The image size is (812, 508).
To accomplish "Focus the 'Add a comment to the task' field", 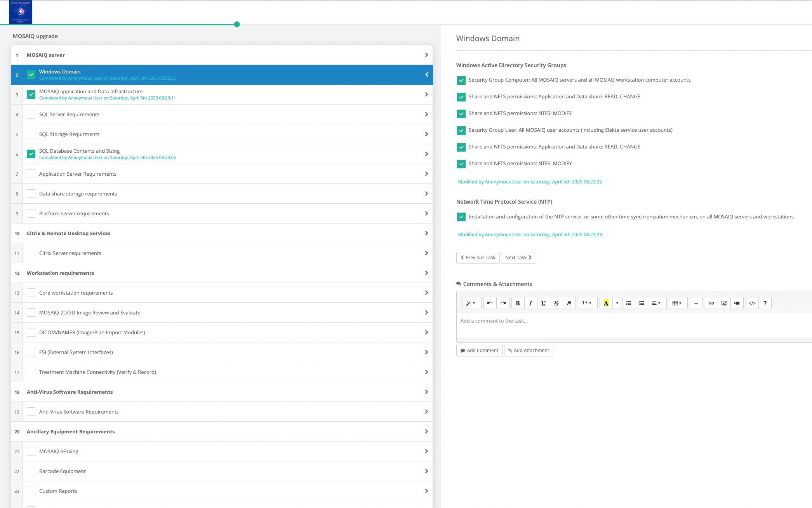I will click(x=634, y=326).
